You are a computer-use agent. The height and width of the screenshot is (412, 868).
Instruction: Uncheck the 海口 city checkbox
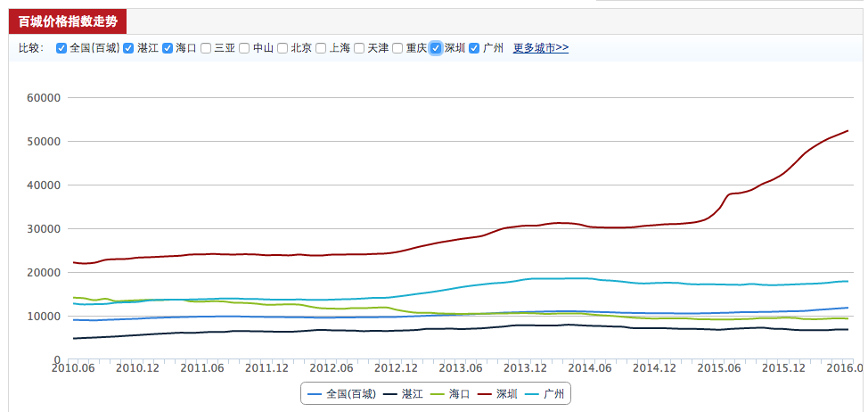pyautogui.click(x=168, y=48)
